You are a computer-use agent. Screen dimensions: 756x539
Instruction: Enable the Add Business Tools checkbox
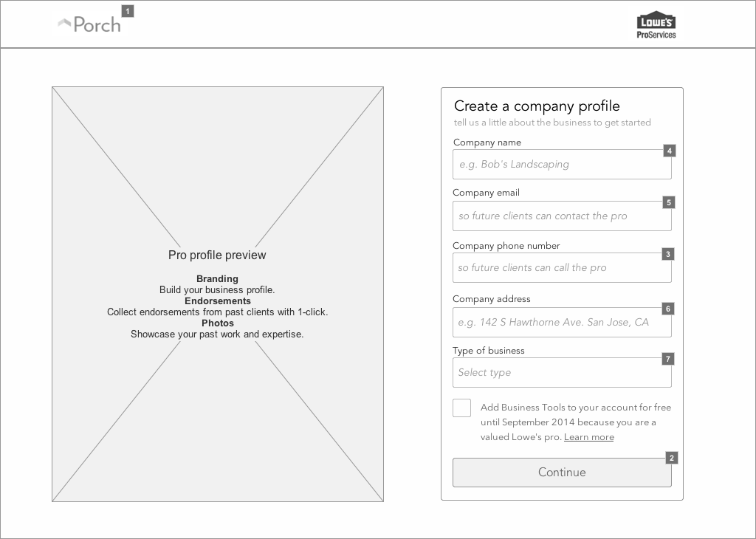click(x=462, y=408)
